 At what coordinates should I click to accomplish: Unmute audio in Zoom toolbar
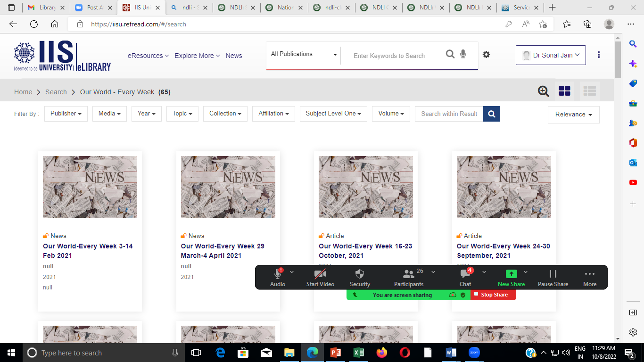pos(278,278)
